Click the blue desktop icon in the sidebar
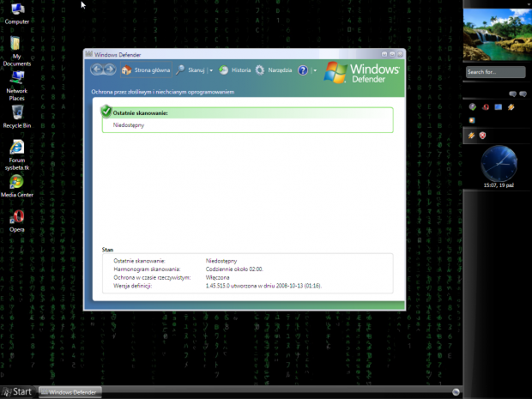Image resolution: width=532 pixels, height=399 pixels. point(498,107)
